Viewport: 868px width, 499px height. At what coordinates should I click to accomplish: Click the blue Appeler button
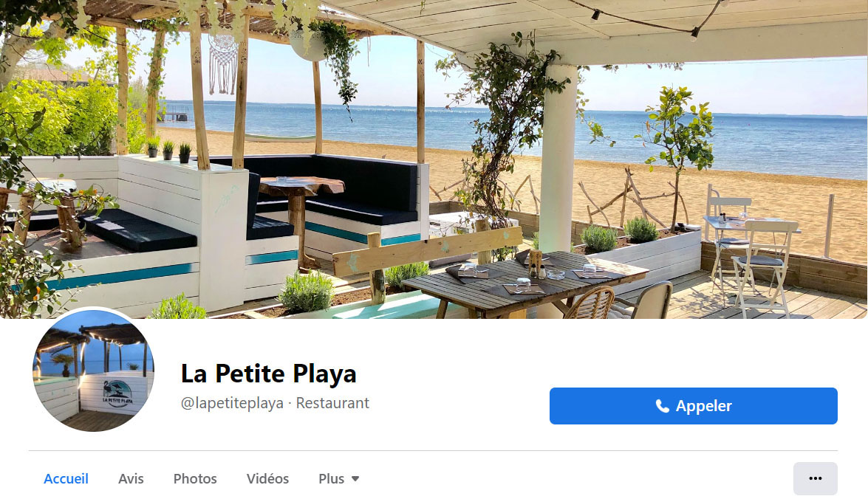point(693,406)
